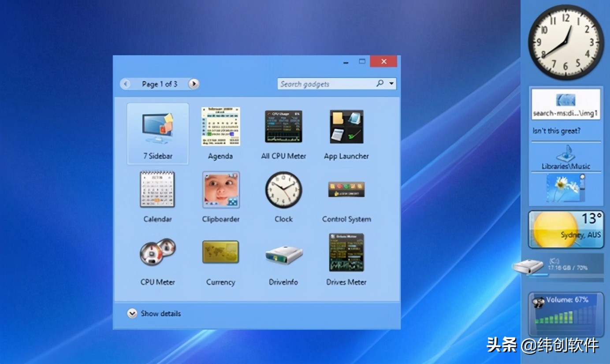
Task: Click the volume gadget speaker icon
Action: coord(539,303)
